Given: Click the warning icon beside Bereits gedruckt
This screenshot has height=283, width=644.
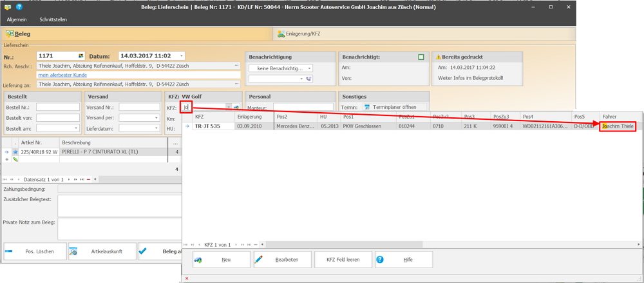Looking at the screenshot, I should point(438,57).
